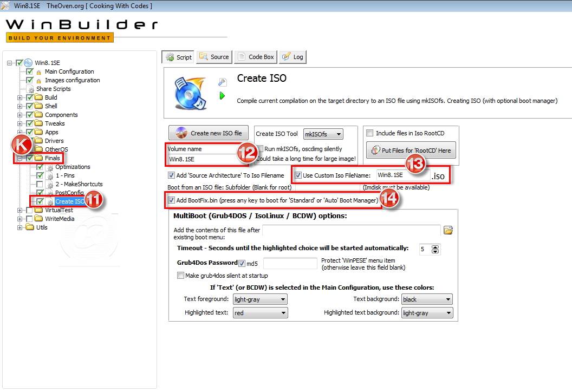Viewport: 572px width, 392px height.
Task: Click the WinBuilder app icon in title bar
Action: click(x=5, y=6)
